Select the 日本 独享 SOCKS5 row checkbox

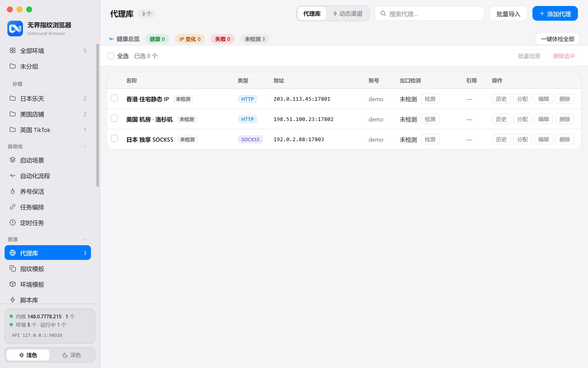click(x=114, y=138)
